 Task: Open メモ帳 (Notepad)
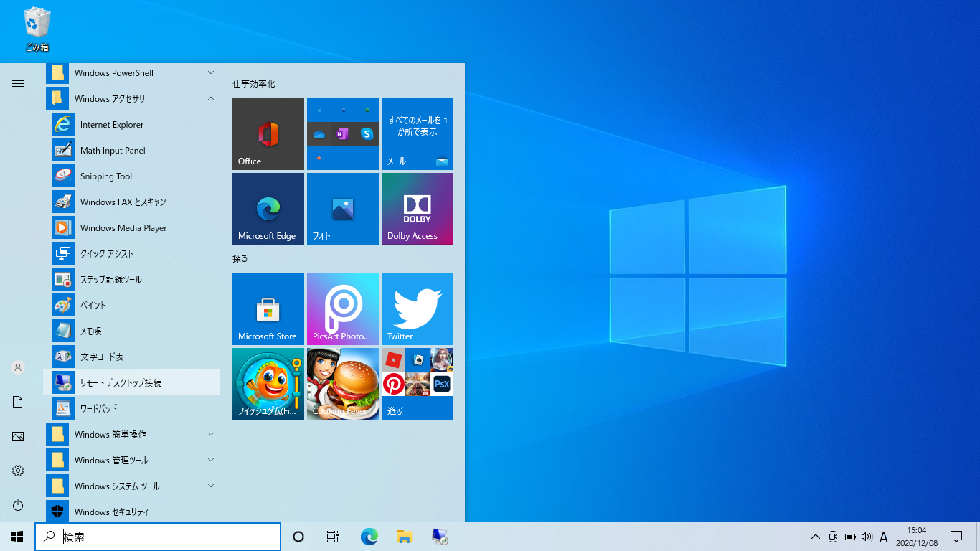tap(131, 331)
